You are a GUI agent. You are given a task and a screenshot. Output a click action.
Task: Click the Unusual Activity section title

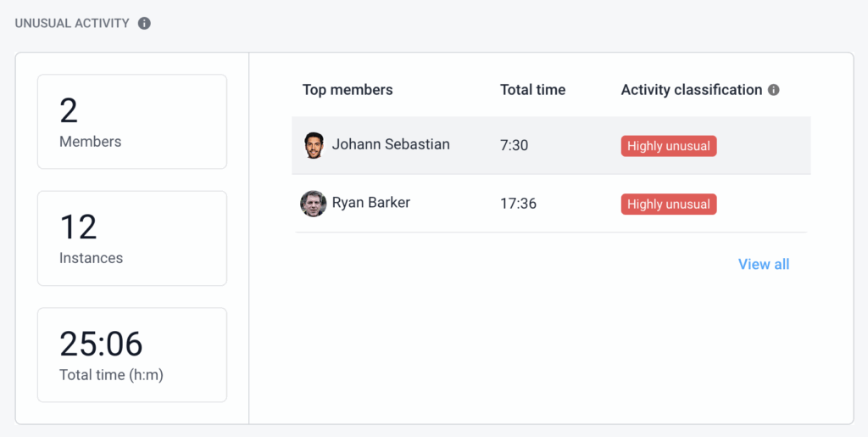(72, 23)
